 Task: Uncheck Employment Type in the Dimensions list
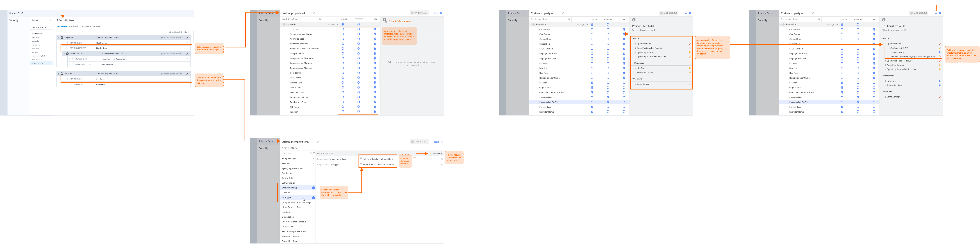313,188
